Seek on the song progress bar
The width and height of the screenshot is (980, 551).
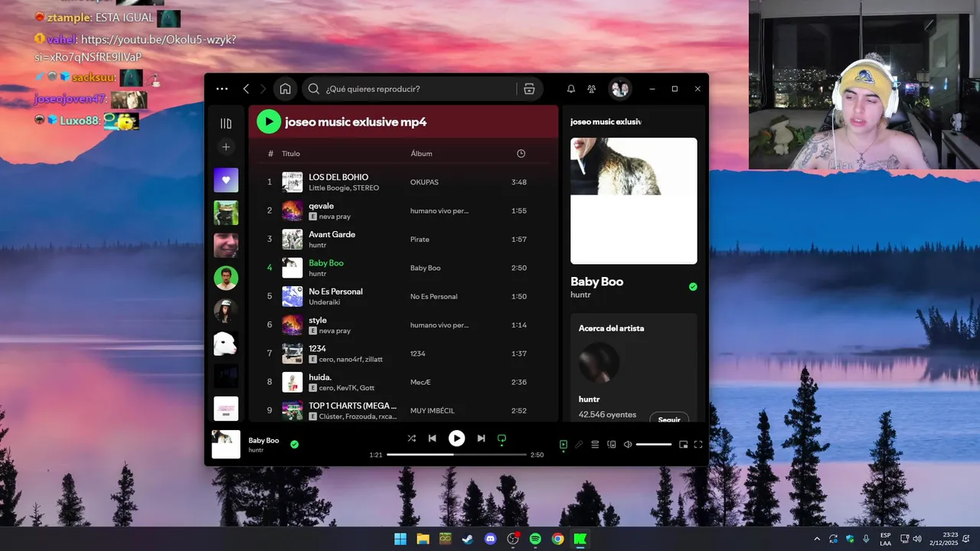click(456, 455)
